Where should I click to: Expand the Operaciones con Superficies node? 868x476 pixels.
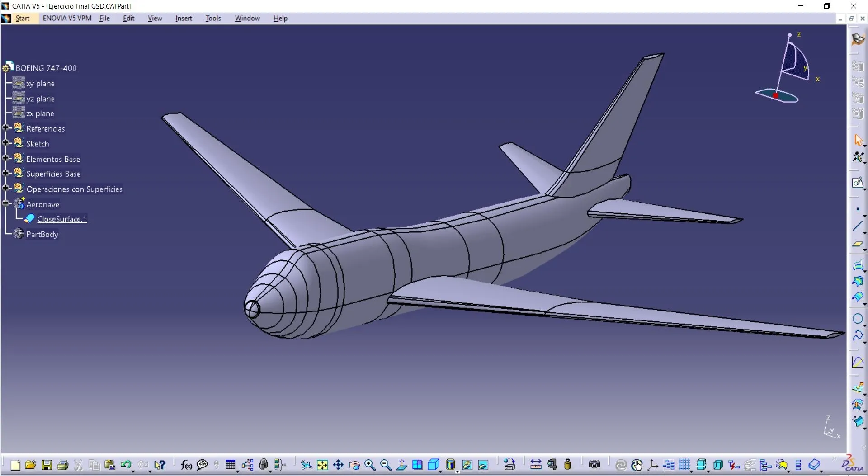(x=6, y=189)
